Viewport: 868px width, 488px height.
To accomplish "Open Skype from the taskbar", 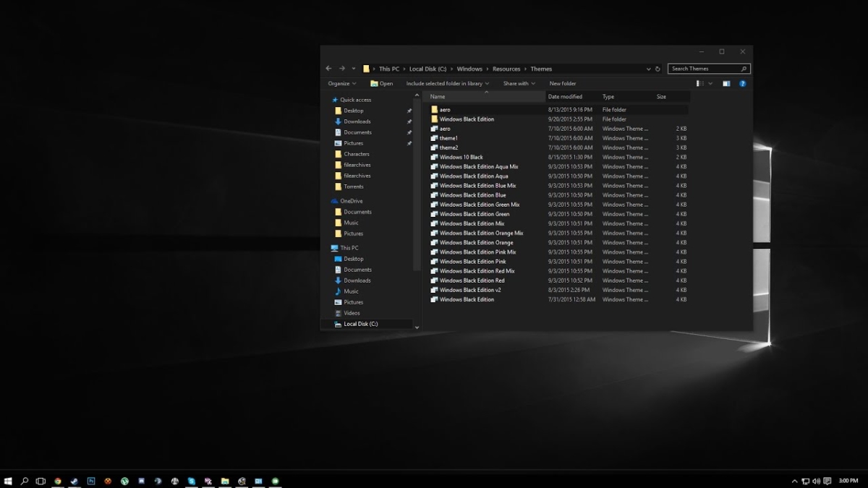I will click(x=191, y=480).
